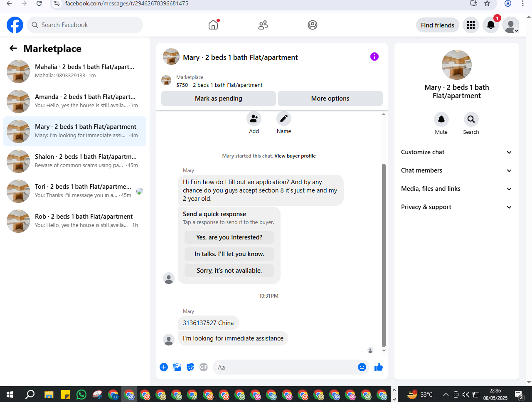Open Shalon conversation in the list

click(x=75, y=161)
